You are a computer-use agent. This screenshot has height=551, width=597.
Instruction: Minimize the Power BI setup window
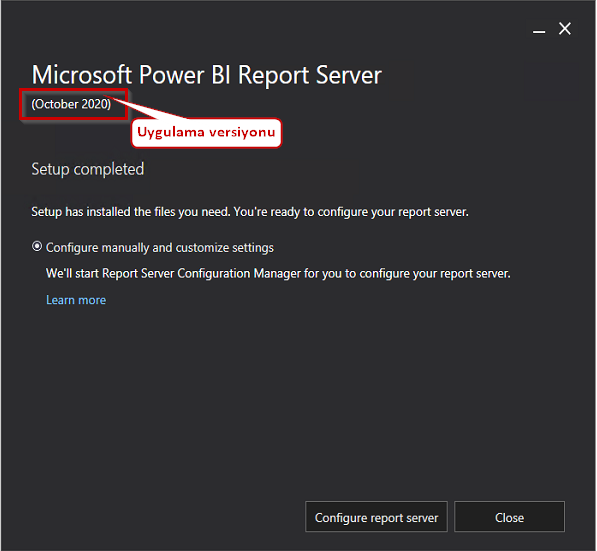click(539, 30)
